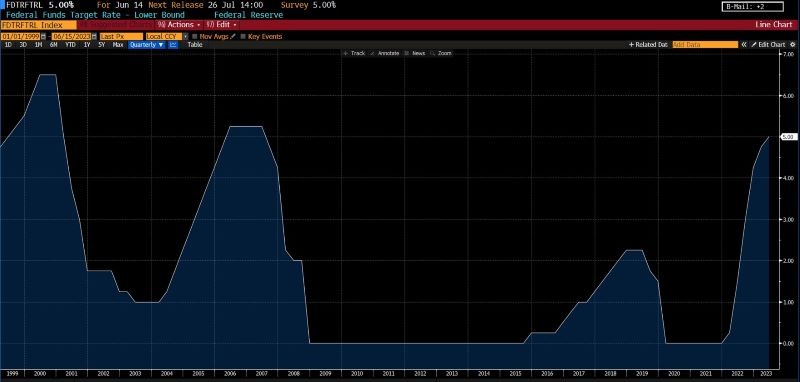Click the Survey 5.00% text
This screenshot has width=800, height=382.
coord(308,5)
